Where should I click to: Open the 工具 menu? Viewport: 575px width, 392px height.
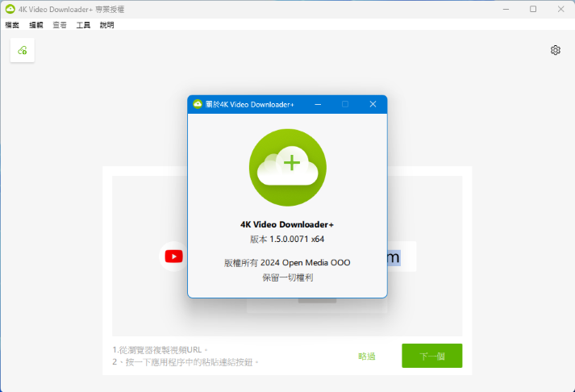pos(83,25)
